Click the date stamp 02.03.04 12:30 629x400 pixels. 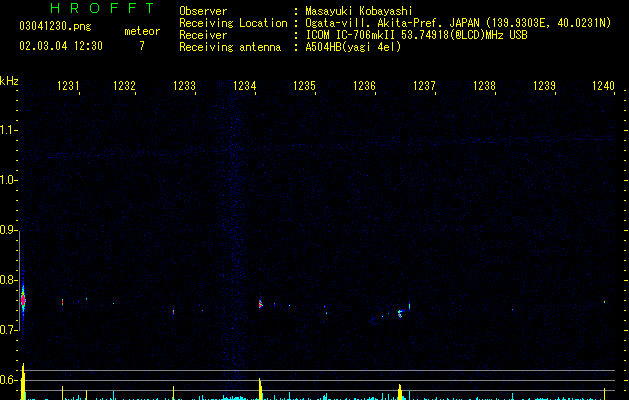pyautogui.click(x=61, y=46)
